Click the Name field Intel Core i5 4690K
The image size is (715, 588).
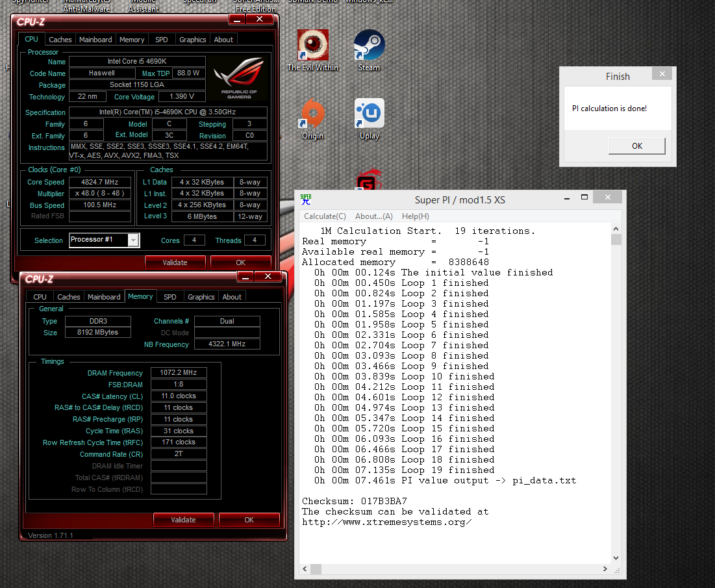(137, 61)
